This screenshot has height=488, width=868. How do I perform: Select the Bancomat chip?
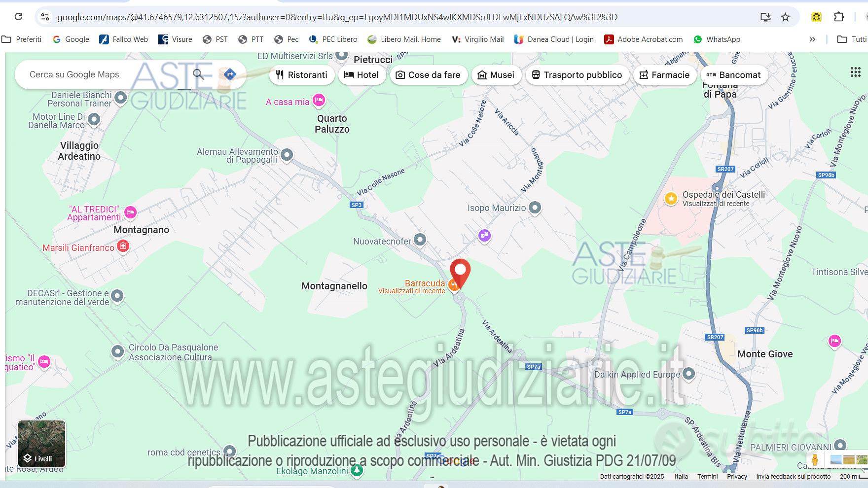734,75
